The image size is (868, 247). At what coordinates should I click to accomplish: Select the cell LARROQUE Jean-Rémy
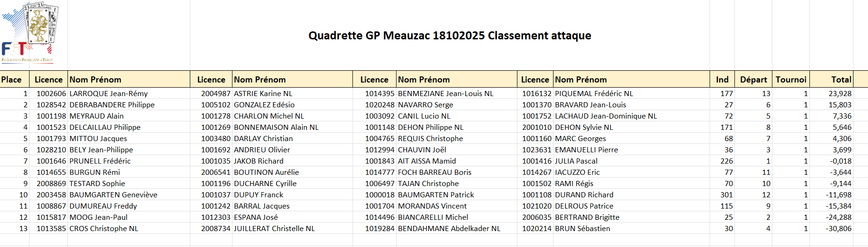click(109, 94)
